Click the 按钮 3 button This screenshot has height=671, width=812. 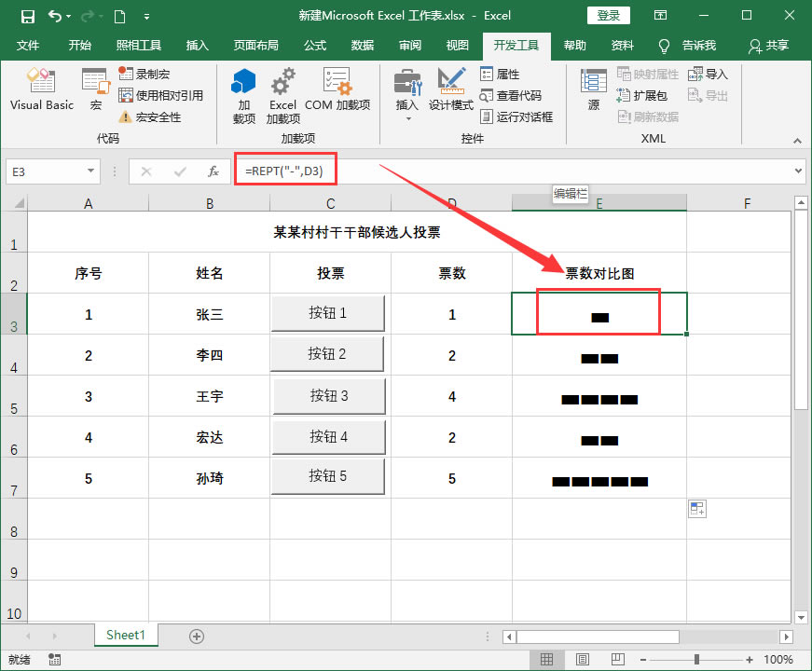click(x=328, y=396)
